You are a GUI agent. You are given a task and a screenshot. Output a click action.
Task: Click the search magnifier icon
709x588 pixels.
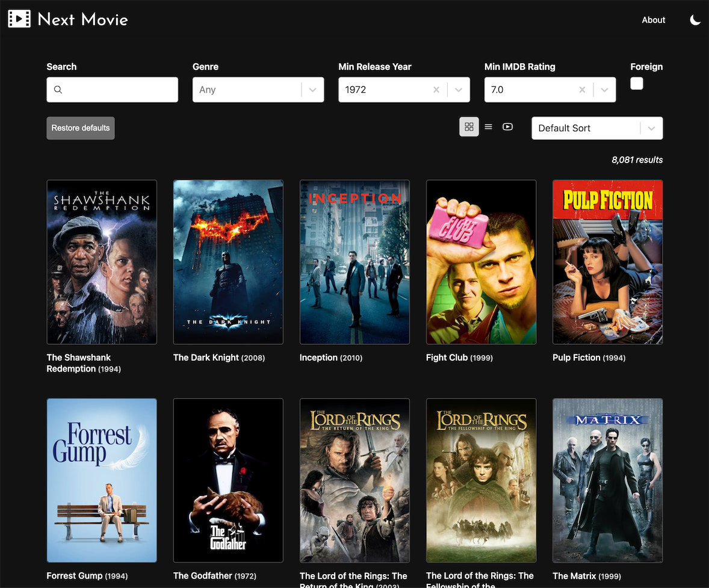click(x=58, y=90)
